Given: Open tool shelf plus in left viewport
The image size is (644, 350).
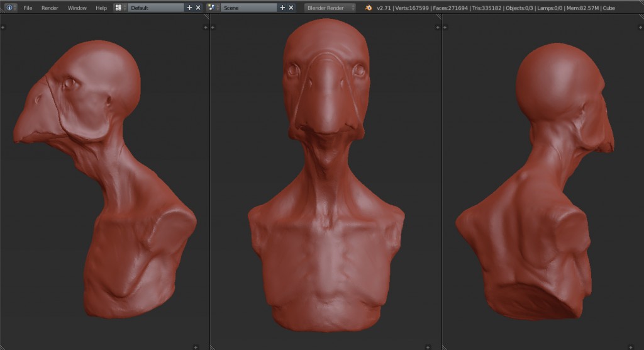Looking at the screenshot, I should click(3, 27).
